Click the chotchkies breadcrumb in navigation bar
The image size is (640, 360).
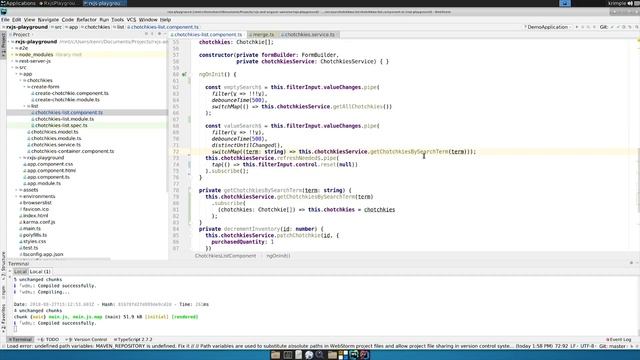pyautogui.click(x=97, y=27)
